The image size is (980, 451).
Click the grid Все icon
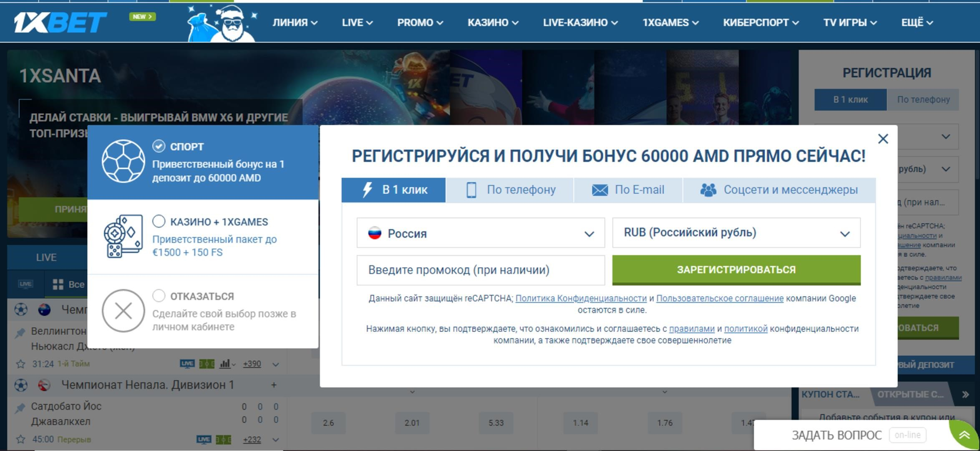tap(58, 284)
